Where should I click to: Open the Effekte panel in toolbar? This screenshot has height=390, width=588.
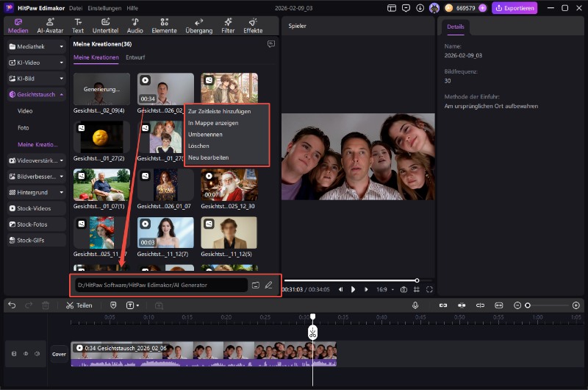pos(253,26)
